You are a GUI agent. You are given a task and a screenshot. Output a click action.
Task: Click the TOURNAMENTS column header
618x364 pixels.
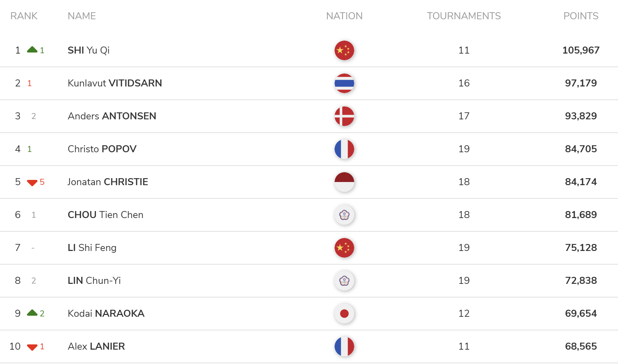tap(463, 16)
